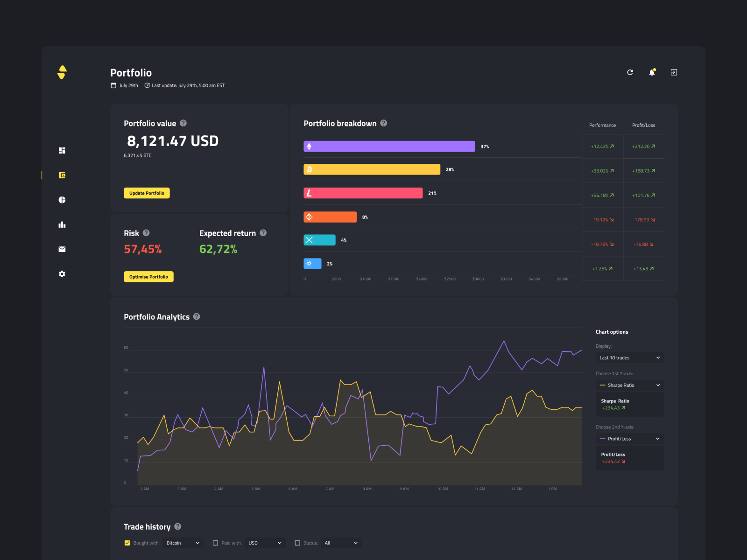747x560 pixels.
Task: Open notifications via the bell icon
Action: click(652, 72)
